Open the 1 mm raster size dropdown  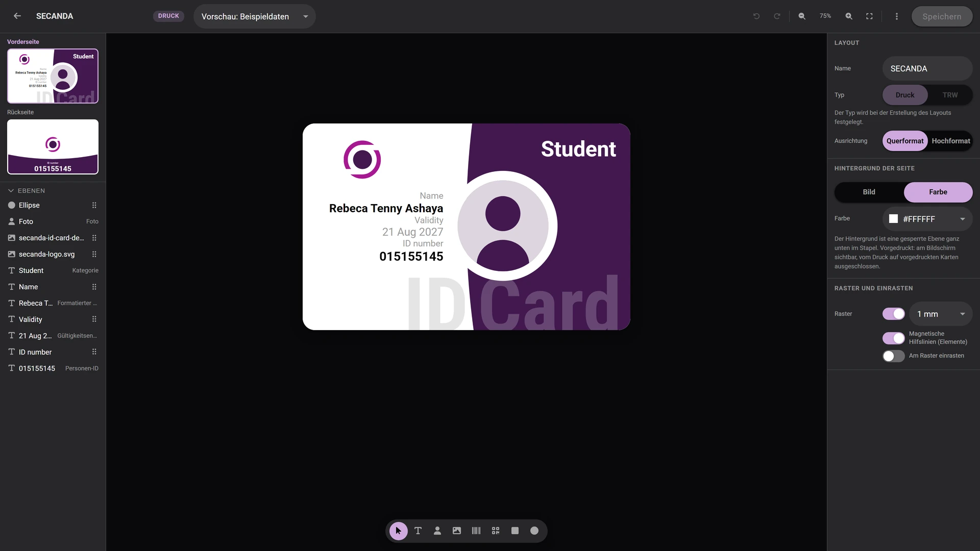pyautogui.click(x=941, y=314)
